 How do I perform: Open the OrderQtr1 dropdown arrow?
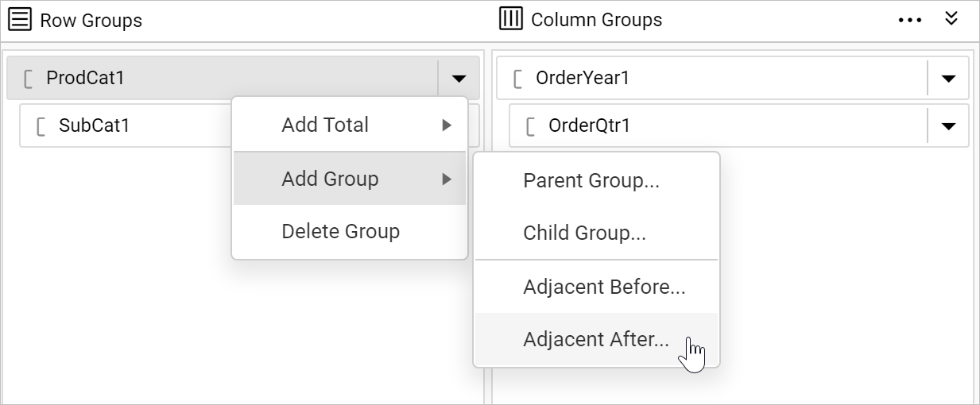948,125
